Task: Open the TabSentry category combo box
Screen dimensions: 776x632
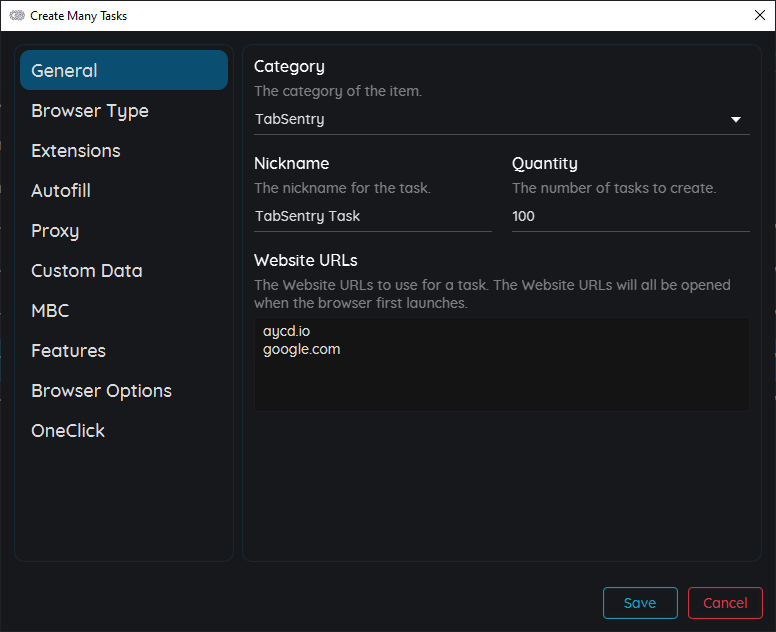Action: (x=502, y=120)
